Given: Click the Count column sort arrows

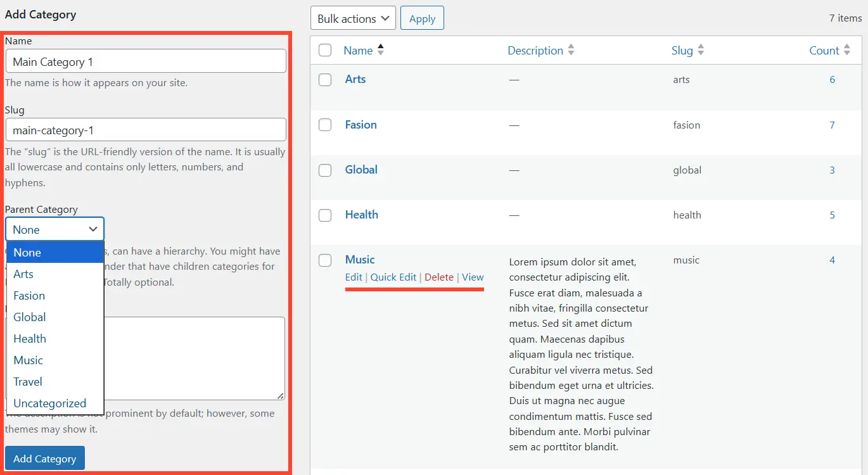Looking at the screenshot, I should pos(847,50).
